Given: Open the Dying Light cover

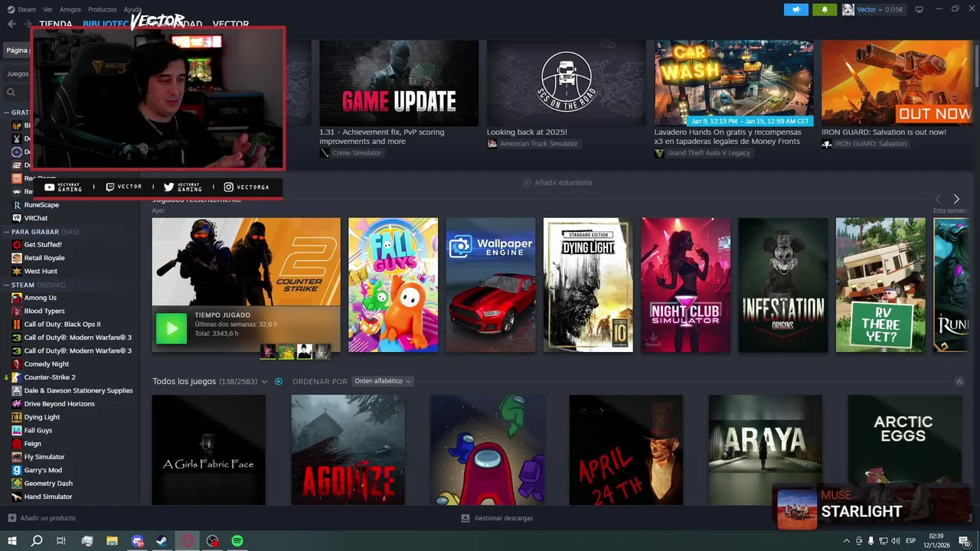Looking at the screenshot, I should [588, 285].
